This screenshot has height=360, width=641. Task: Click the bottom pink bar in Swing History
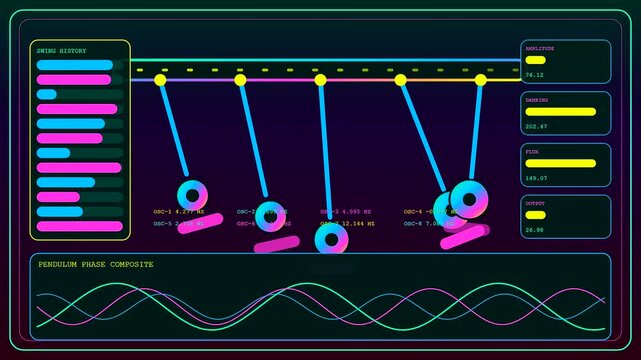pos(80,226)
